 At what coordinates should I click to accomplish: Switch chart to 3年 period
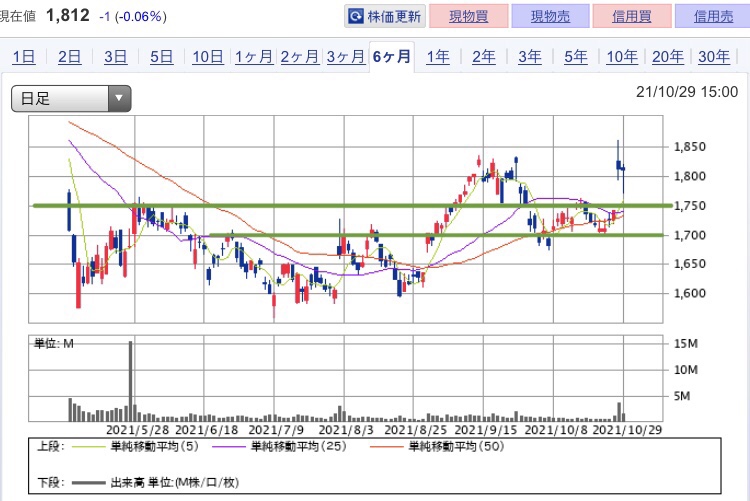pos(529,56)
